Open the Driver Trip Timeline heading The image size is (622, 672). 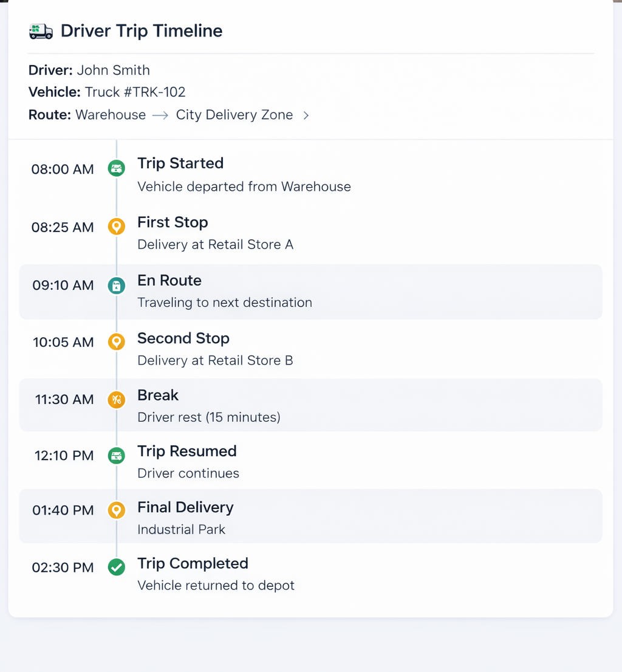click(141, 30)
